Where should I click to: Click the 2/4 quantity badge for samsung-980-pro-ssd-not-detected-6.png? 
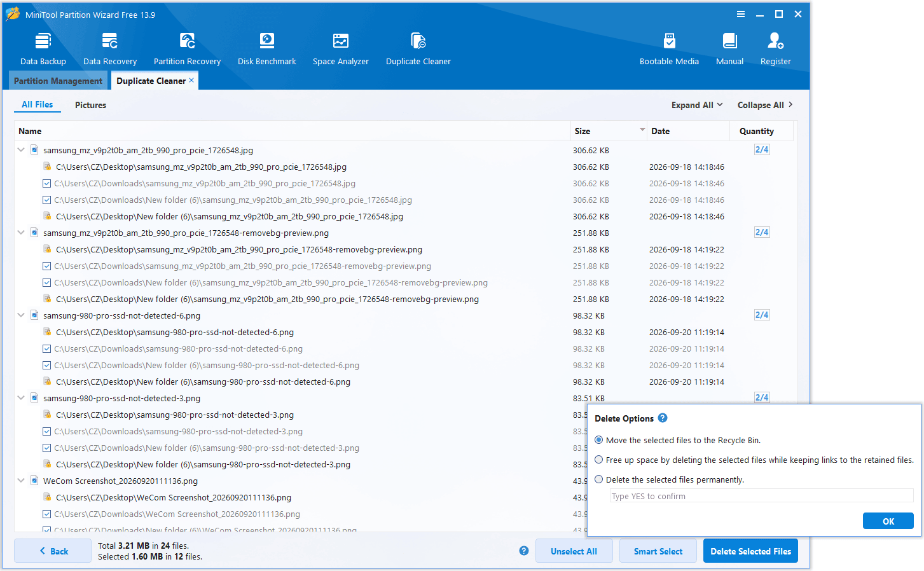(x=762, y=315)
